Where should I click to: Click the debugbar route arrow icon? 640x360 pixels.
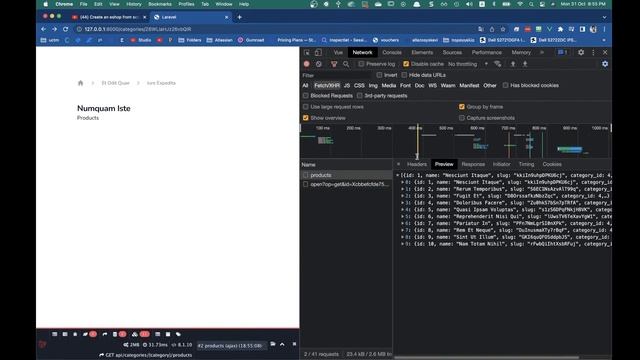click(x=104, y=334)
